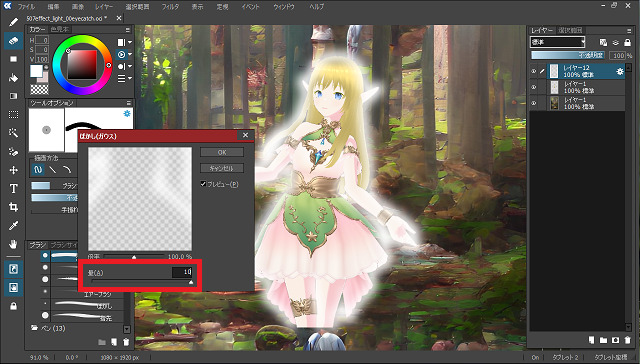Select the Eyedropper tool
Image resolution: width=640 pixels, height=364 pixels.
click(13, 225)
